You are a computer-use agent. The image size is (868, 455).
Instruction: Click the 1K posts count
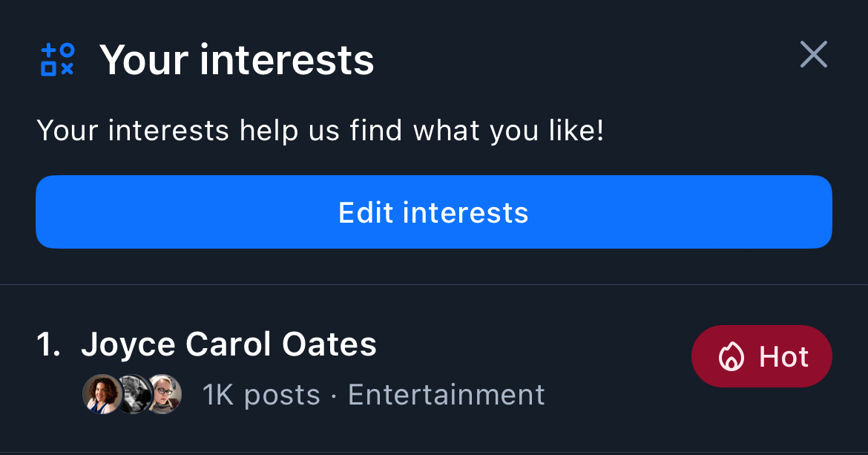tap(261, 395)
